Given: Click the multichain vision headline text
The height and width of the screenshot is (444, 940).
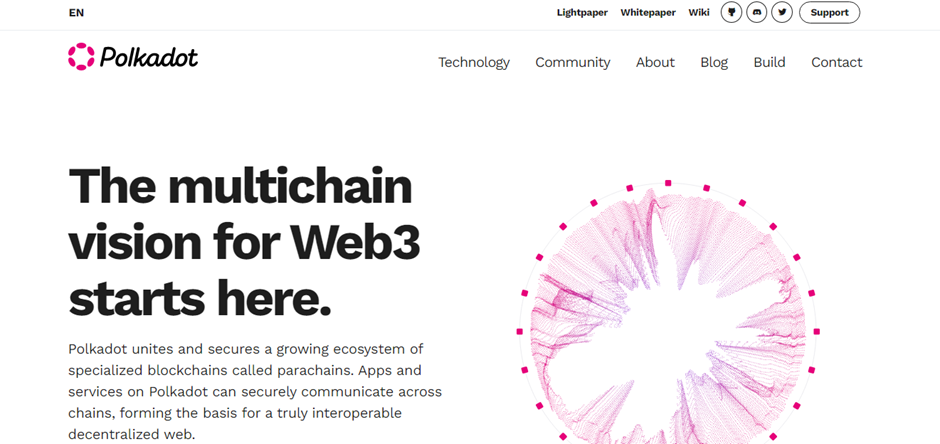Looking at the screenshot, I should pos(246,243).
